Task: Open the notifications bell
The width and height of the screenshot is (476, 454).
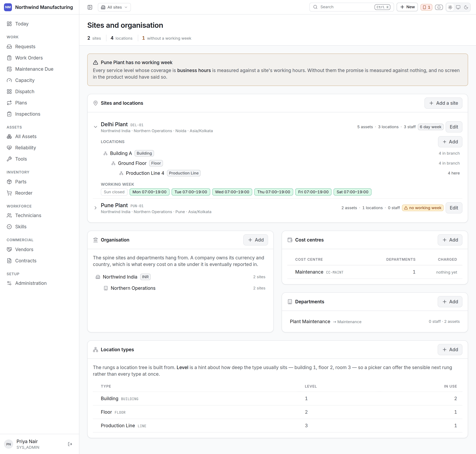Action: tap(439, 7)
